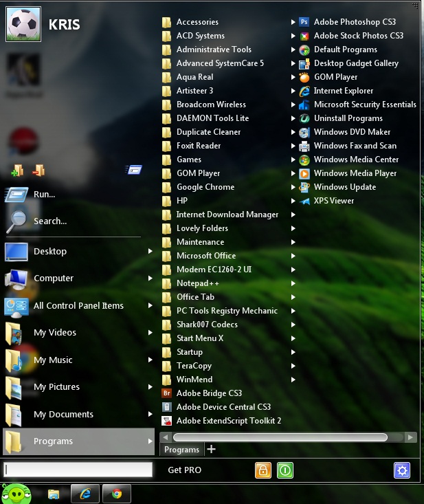
Task: Expand My Documents submenu arrow
Action: tap(150, 414)
